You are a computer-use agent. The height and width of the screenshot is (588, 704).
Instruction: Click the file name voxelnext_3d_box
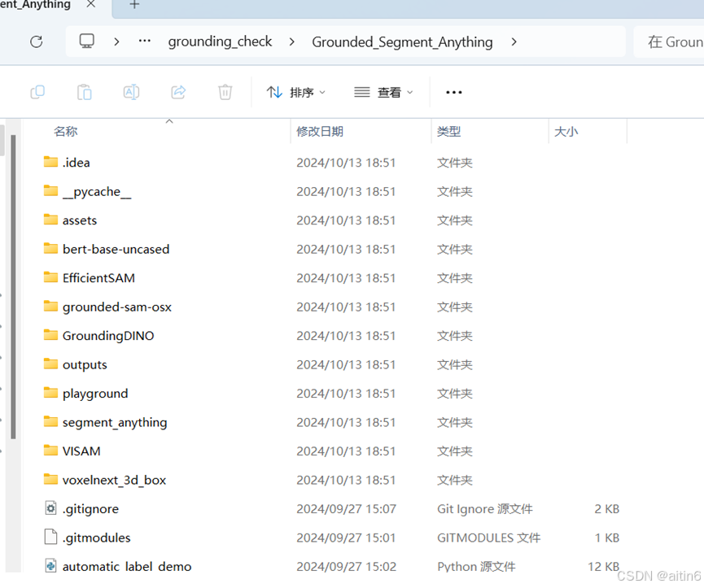pyautogui.click(x=115, y=480)
